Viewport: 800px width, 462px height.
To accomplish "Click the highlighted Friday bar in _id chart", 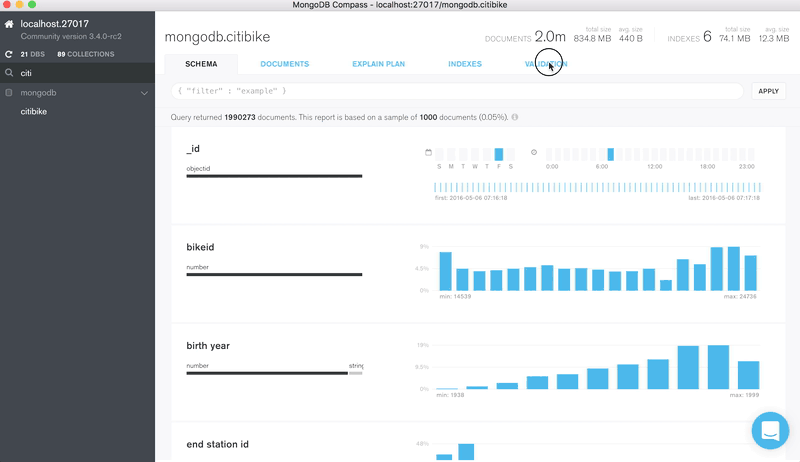I will (498, 154).
